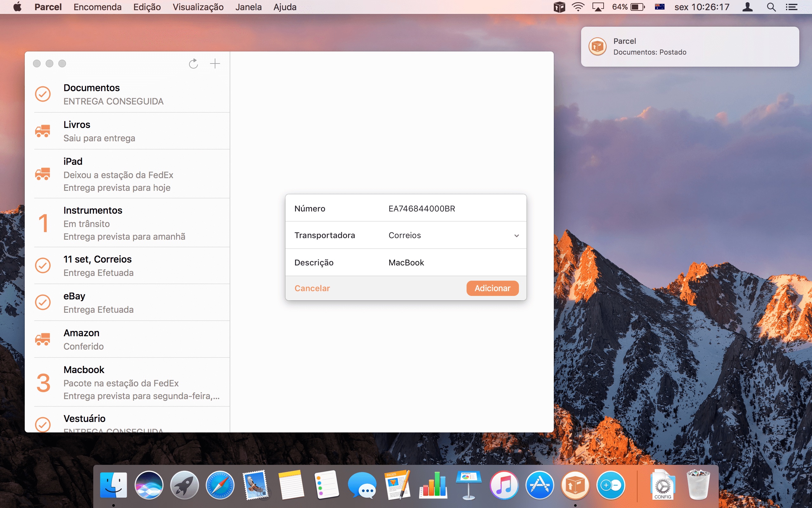
Task: Select the Documentos delivery row
Action: coord(128,94)
